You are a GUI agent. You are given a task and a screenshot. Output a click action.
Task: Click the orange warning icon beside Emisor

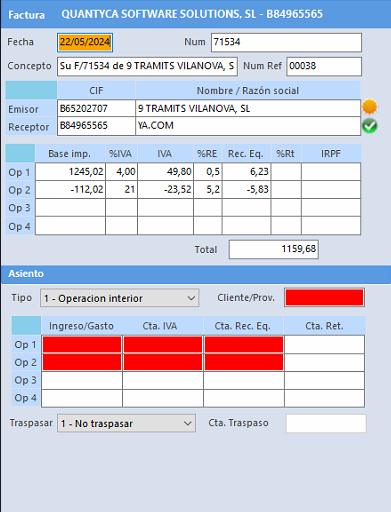(x=369, y=107)
